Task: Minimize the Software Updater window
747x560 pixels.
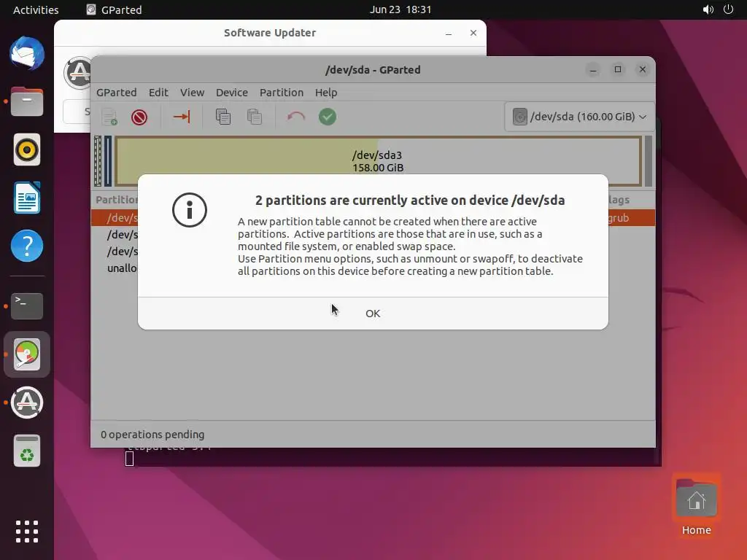Action: click(449, 33)
